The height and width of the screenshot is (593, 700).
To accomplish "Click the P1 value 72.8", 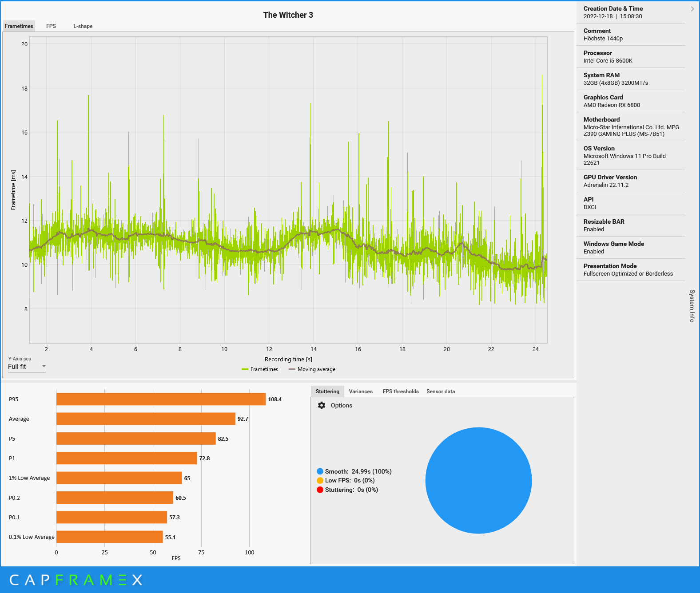I will pos(204,458).
